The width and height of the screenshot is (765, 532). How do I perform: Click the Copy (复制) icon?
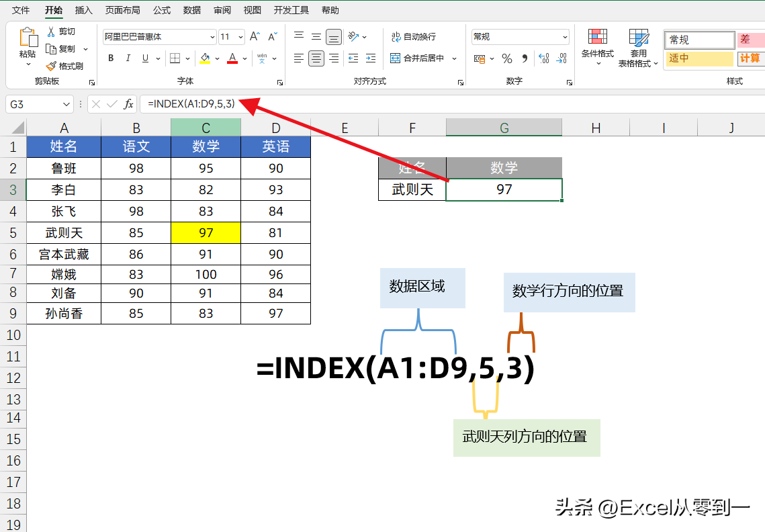pos(51,49)
